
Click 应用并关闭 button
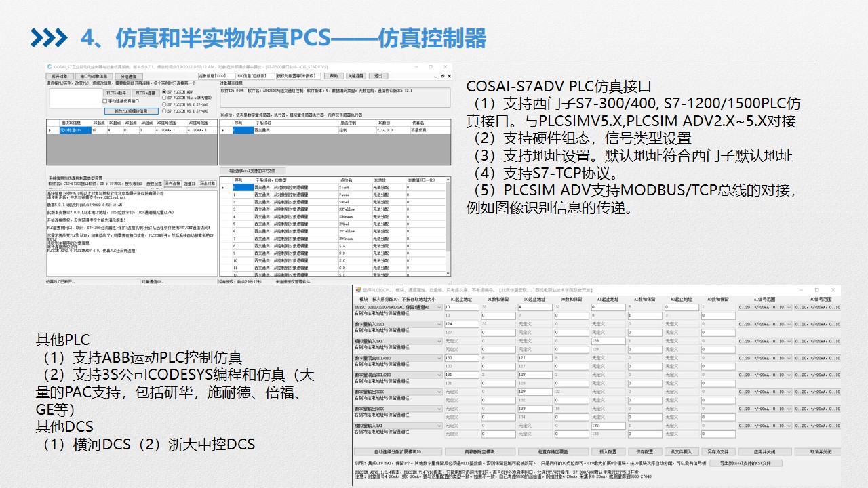click(765, 451)
